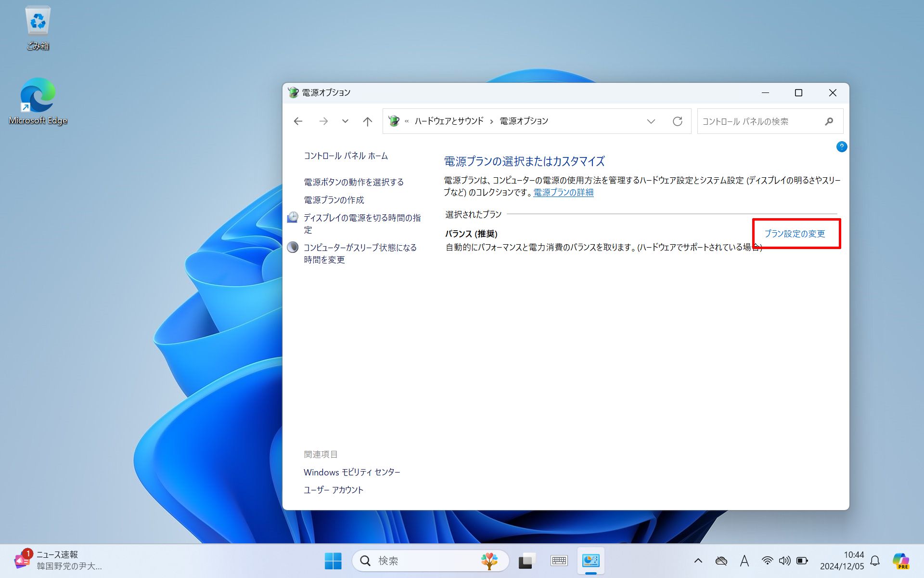Screen dimensions: 924x578
Task: Maximize the 電源オプション window
Action: [798, 92]
